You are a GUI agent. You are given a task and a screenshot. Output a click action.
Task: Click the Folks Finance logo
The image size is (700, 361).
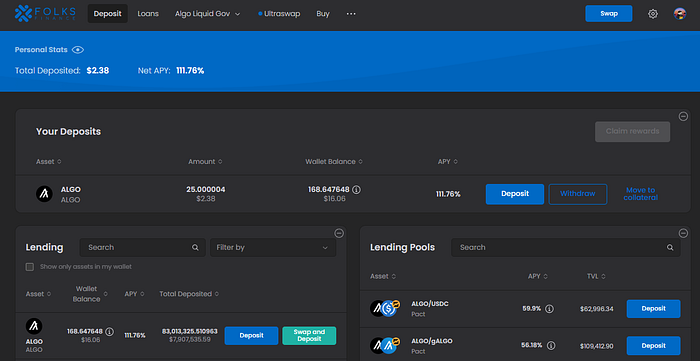[45, 13]
